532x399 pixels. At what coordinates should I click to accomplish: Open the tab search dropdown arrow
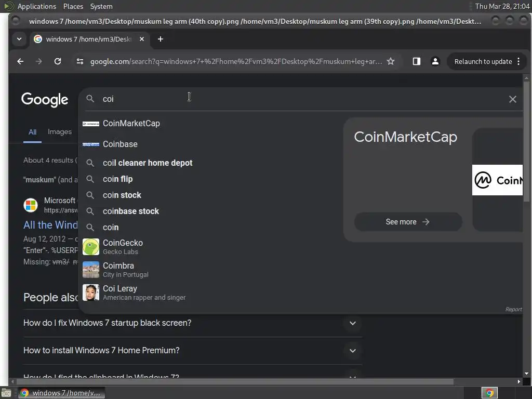19,39
